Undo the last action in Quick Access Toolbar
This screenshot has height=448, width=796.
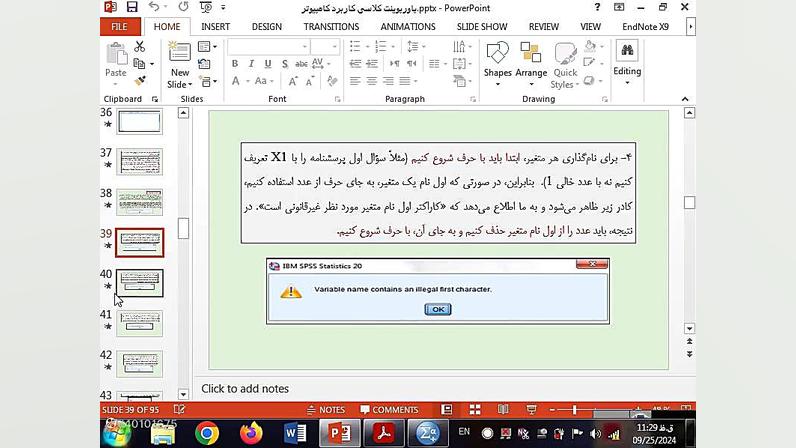(x=154, y=7)
